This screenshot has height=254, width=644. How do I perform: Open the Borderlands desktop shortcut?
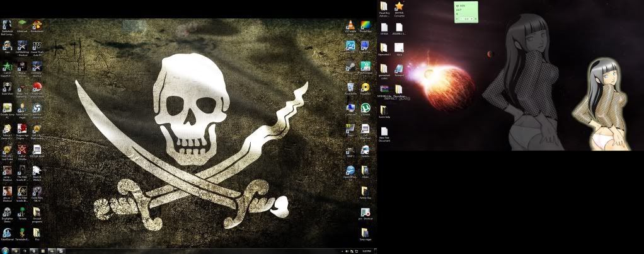(37, 25)
